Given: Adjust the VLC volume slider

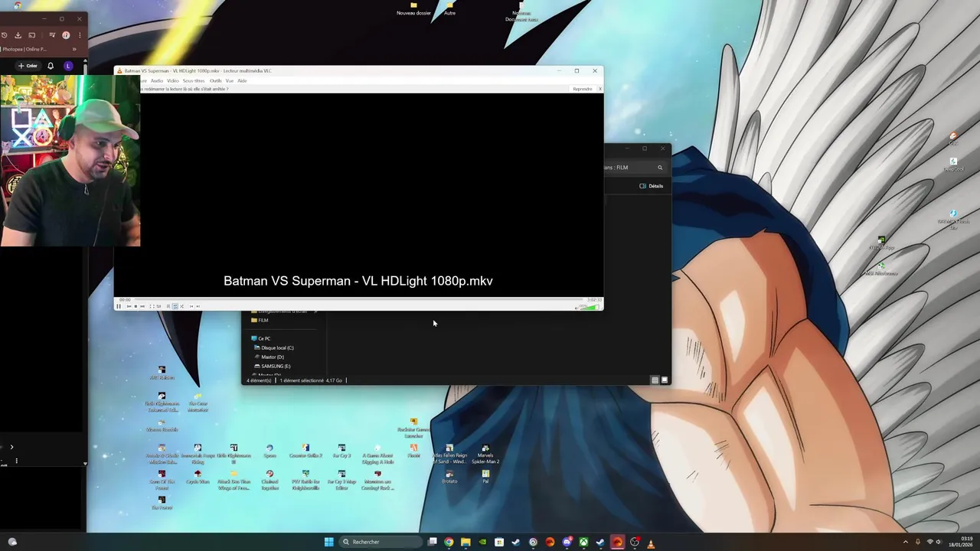Looking at the screenshot, I should pos(589,307).
